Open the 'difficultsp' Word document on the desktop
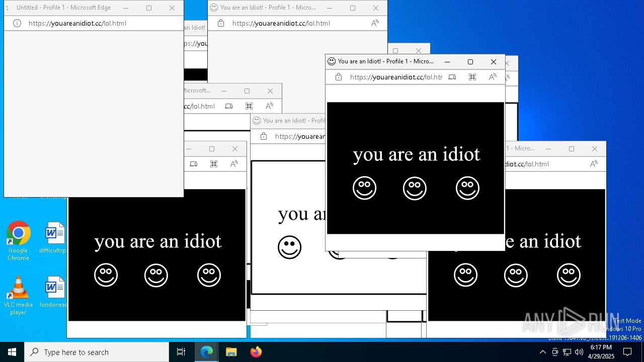644x362 pixels. (54, 238)
